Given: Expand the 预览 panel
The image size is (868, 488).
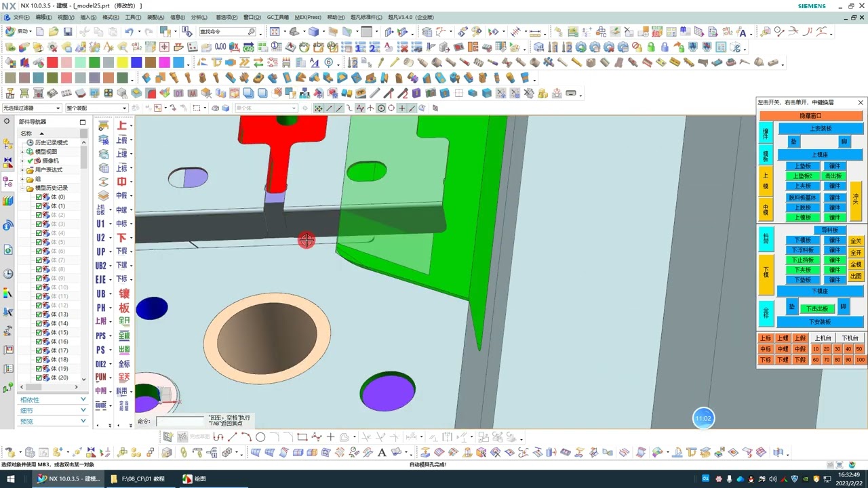Looking at the screenshot, I should 52,422.
